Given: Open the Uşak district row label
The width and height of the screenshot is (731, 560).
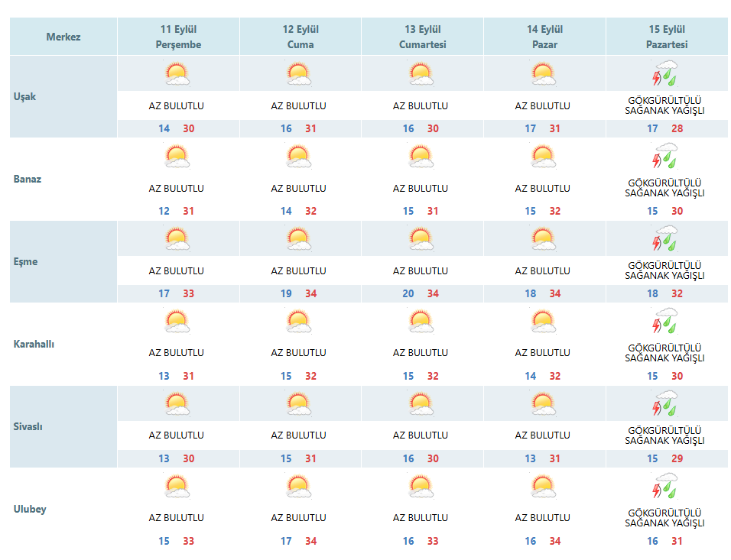Looking at the screenshot, I should pos(24,97).
